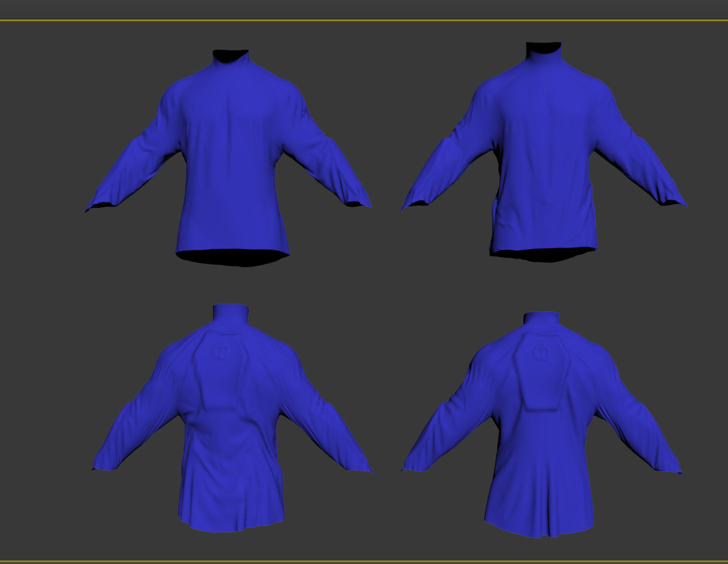
Task: Click the bottom hem shadow of upper-left shirt
Action: (x=232, y=258)
